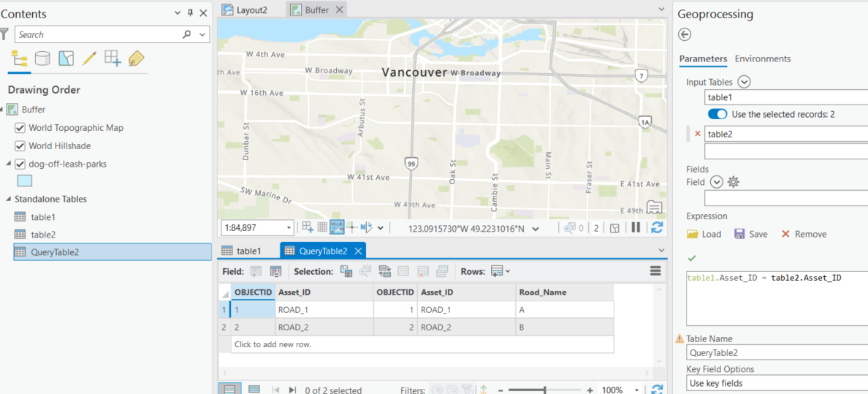
Task: Click the Load expression button
Action: point(704,235)
